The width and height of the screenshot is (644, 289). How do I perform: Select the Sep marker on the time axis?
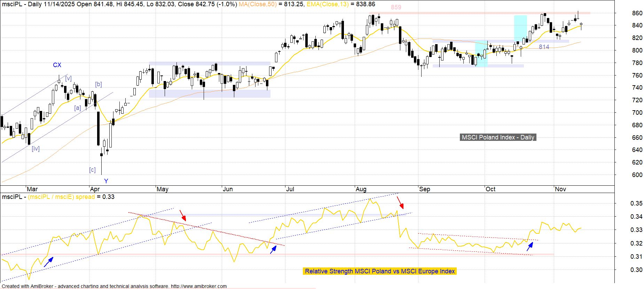[x=424, y=189]
